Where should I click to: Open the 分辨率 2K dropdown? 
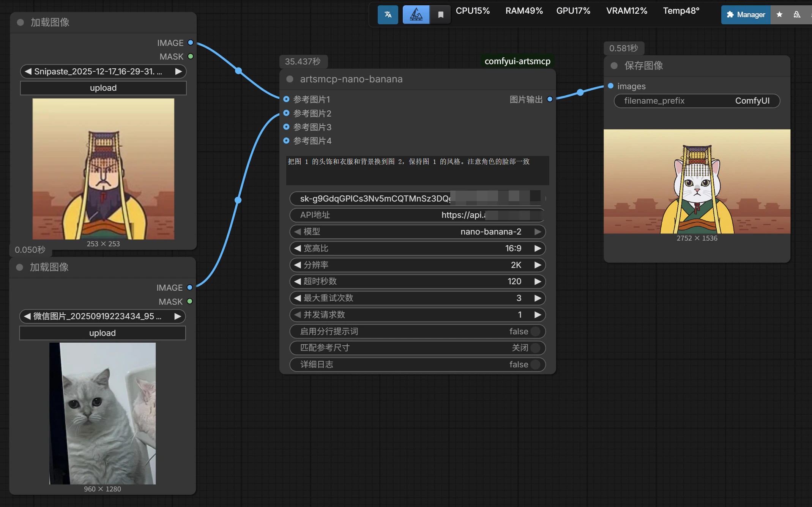(417, 265)
